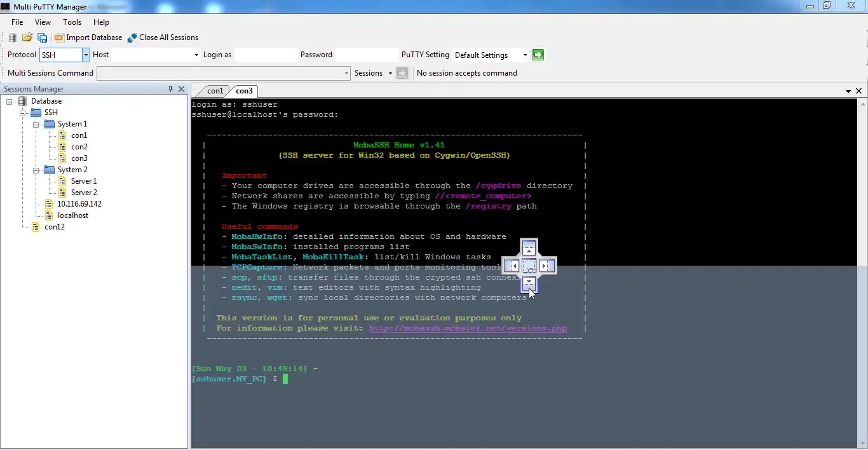The image size is (868, 450).
Task: Click the Multi PuTTY Manager title bar icon
Action: pyautogui.click(x=6, y=6)
